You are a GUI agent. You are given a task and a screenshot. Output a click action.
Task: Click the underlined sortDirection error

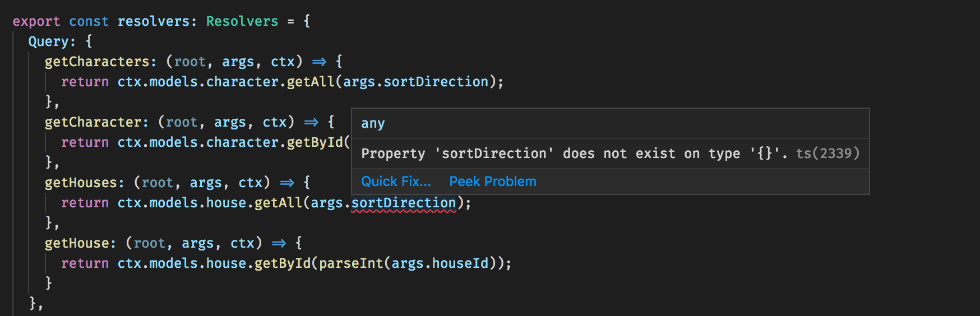point(404,203)
